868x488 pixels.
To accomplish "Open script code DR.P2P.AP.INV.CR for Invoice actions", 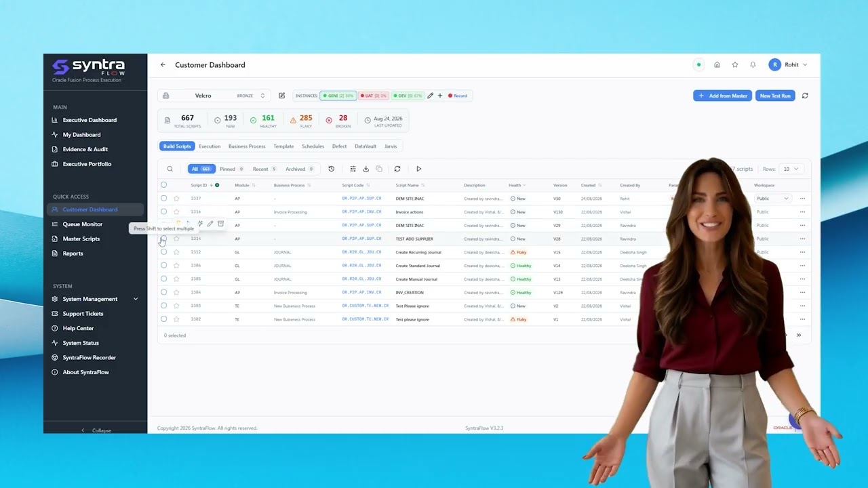I will pos(361,212).
